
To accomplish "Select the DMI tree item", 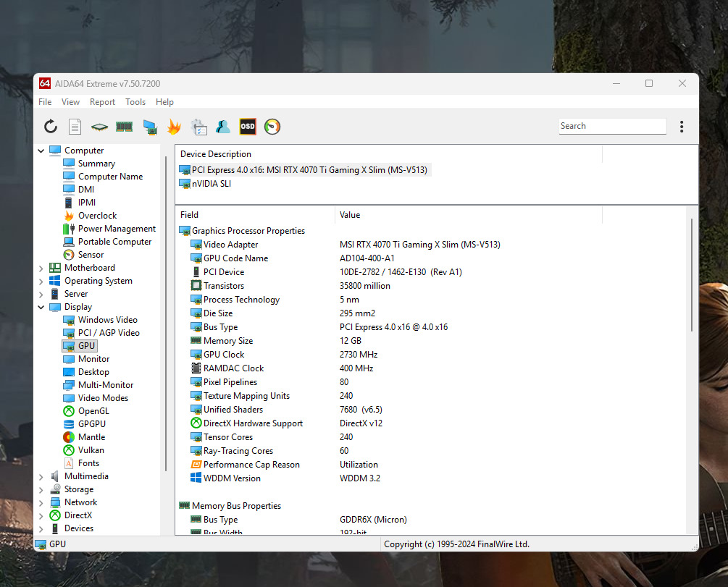I will pyautogui.click(x=79, y=190).
